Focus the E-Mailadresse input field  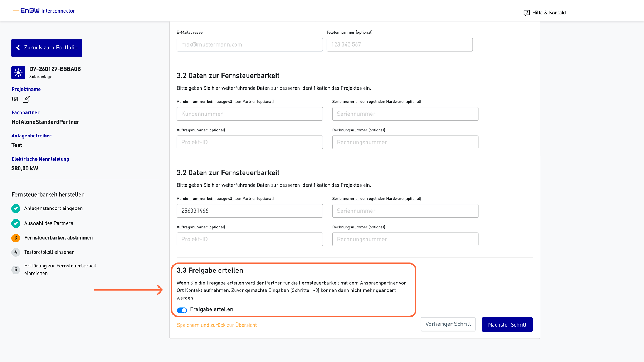coord(250,45)
